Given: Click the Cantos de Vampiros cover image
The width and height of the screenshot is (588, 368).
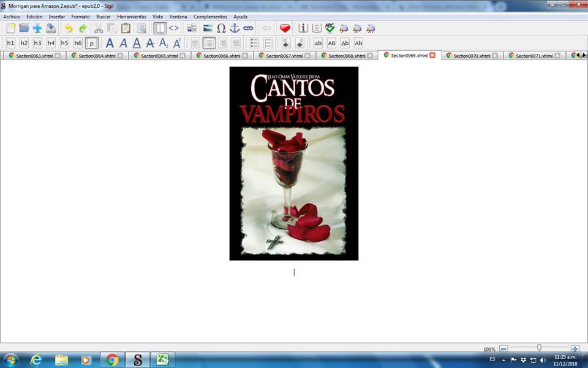Looking at the screenshot, I should coord(294,163).
